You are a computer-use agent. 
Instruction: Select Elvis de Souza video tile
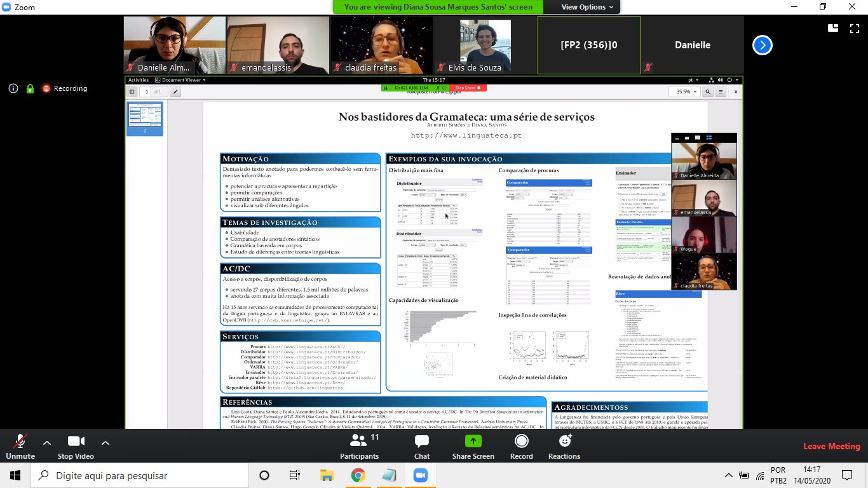tap(485, 45)
